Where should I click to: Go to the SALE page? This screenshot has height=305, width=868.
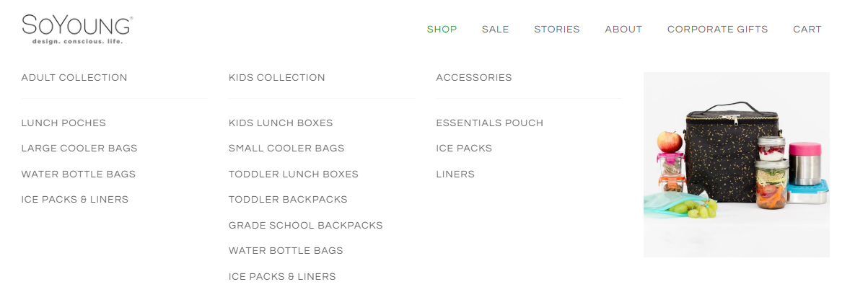click(x=496, y=30)
